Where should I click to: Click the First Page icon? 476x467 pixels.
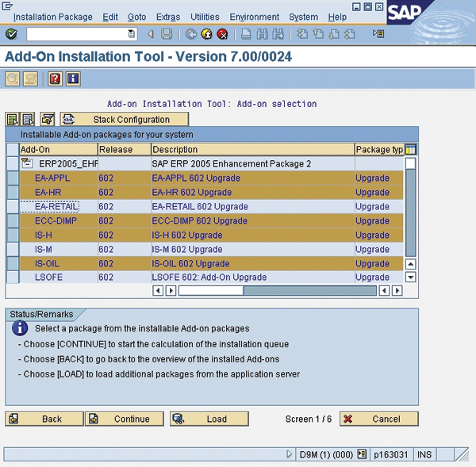click(x=302, y=34)
